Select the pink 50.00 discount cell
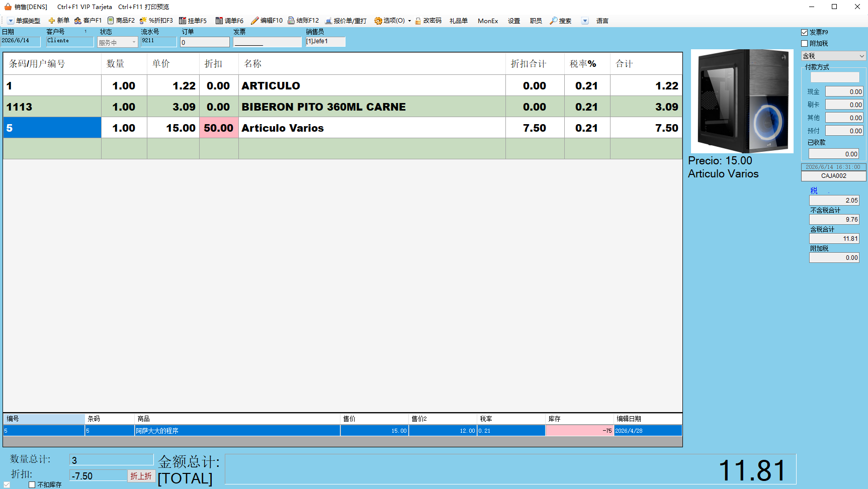Image resolution: width=868 pixels, height=489 pixels. tap(219, 128)
